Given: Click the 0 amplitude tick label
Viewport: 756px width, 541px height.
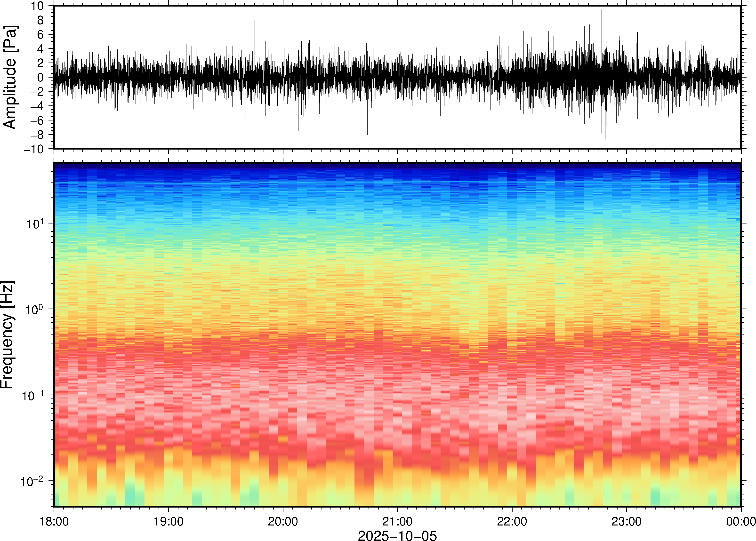Looking at the screenshot, I should 41,77.
